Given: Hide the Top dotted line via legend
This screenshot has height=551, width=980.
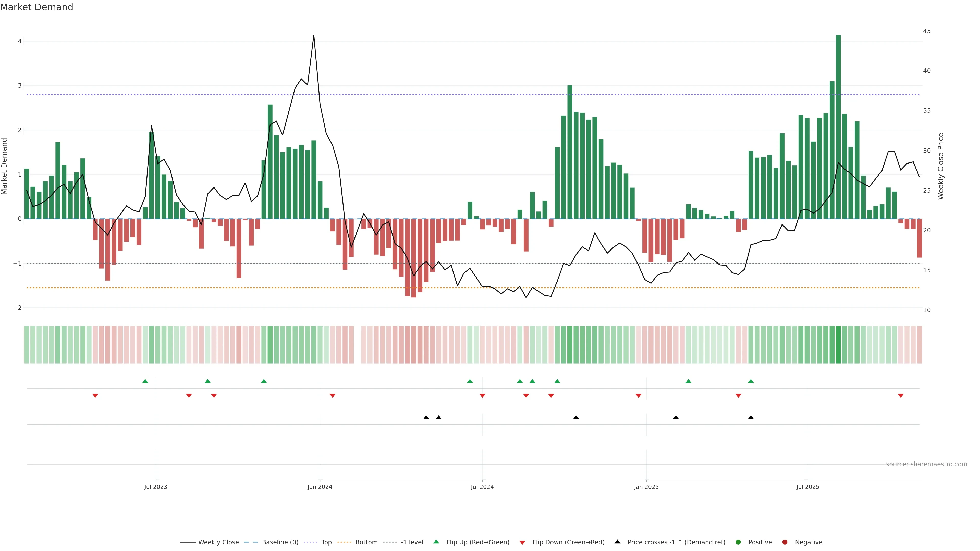Looking at the screenshot, I should [326, 542].
